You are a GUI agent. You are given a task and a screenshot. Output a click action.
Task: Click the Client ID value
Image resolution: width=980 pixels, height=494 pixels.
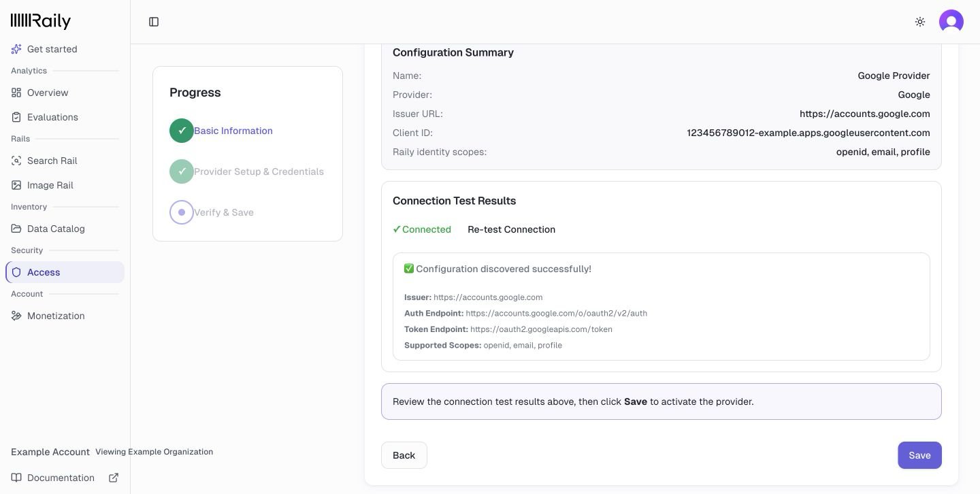point(808,133)
